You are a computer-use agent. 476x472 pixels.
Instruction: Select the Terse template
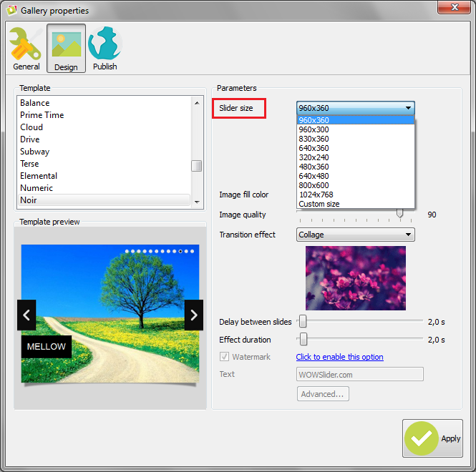[x=104, y=164]
